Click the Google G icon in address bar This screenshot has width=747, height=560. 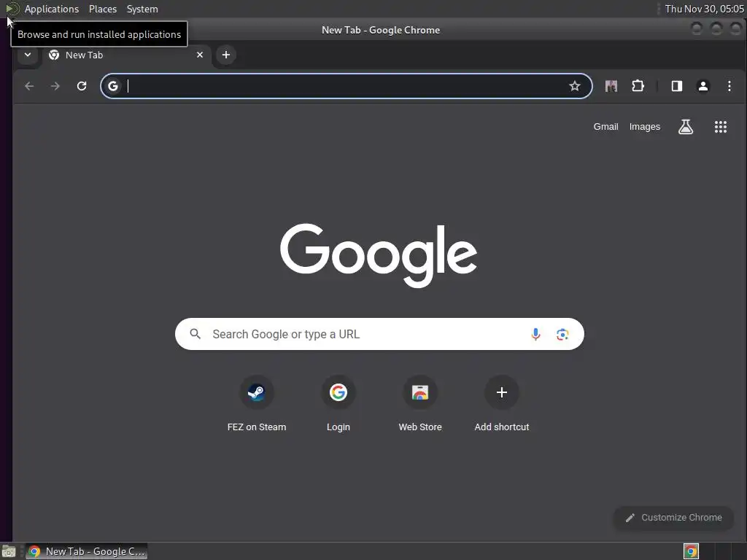pos(113,86)
